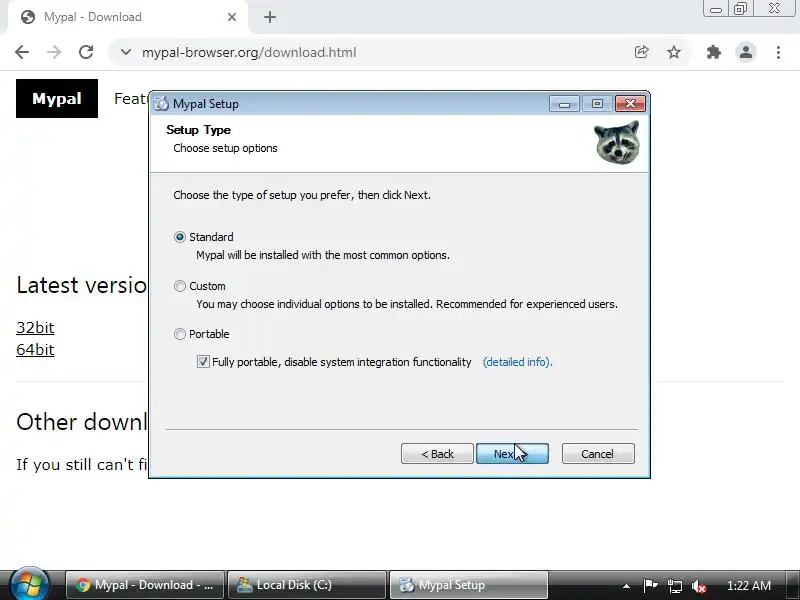Click the network tray icon
Image resolution: width=800 pixels, height=600 pixels.
click(674, 586)
